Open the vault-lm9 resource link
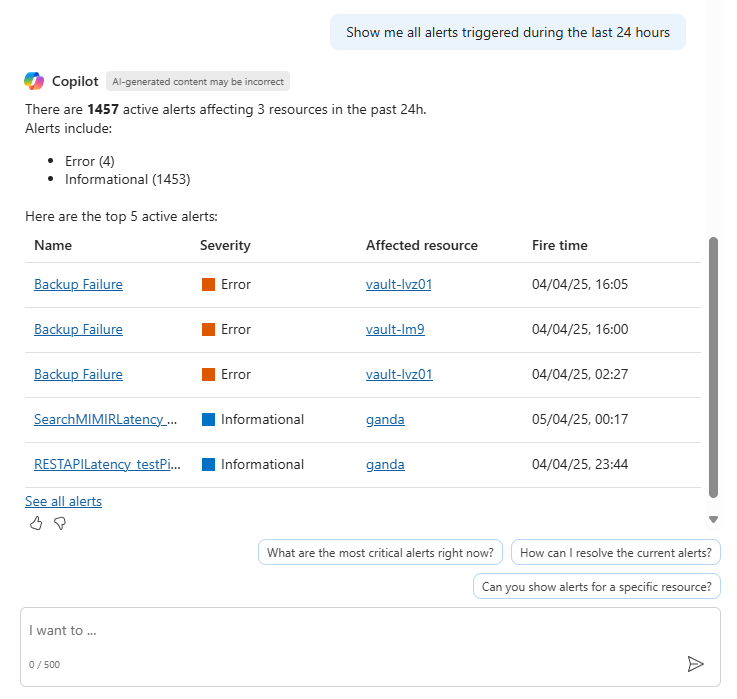 pos(395,329)
